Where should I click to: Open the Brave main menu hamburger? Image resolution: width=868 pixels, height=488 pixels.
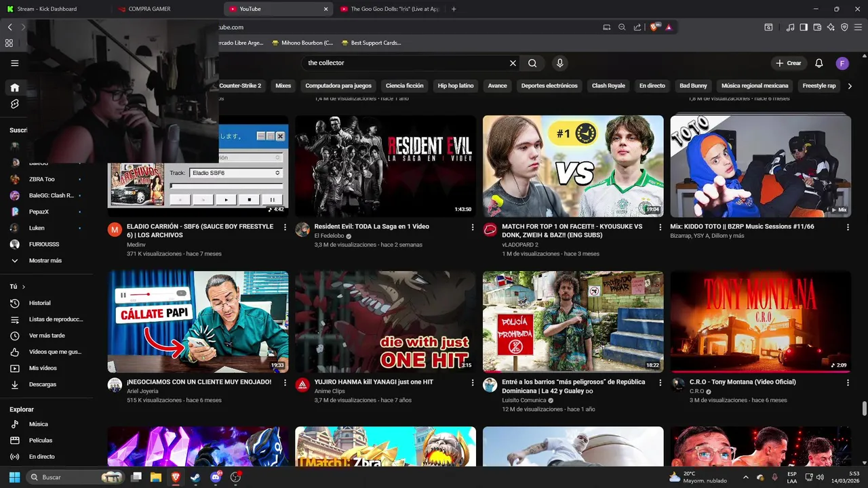click(859, 27)
